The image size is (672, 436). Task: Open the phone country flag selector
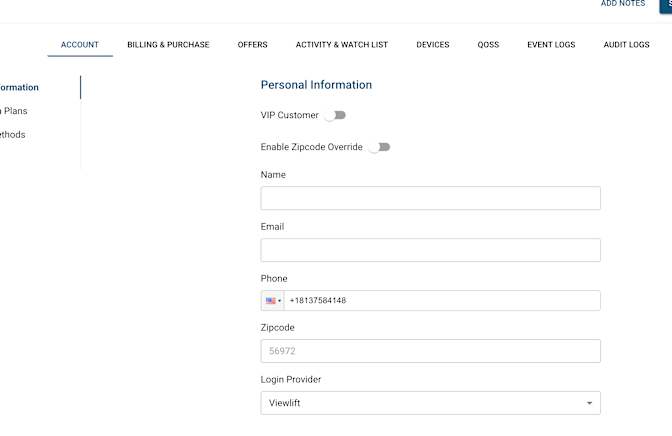coord(272,301)
